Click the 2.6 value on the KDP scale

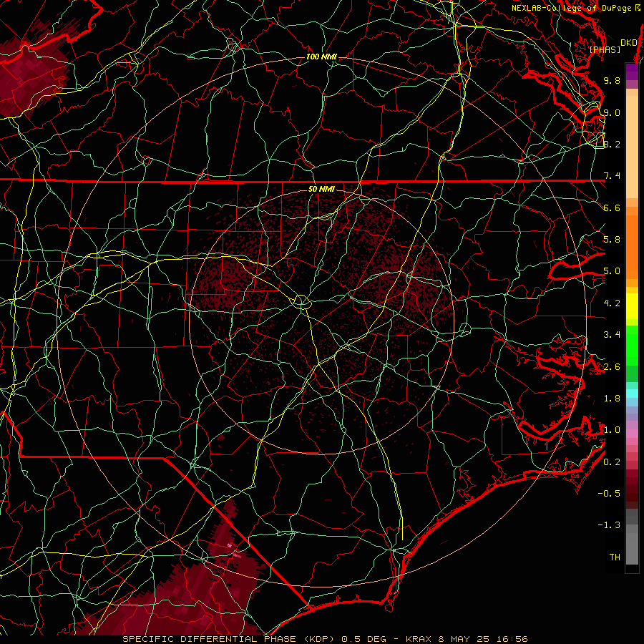[x=612, y=367]
